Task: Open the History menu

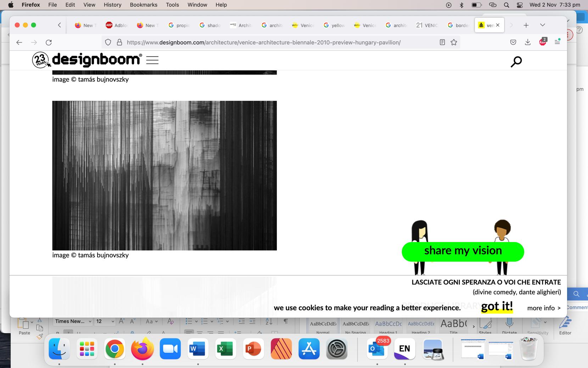Action: tap(112, 5)
